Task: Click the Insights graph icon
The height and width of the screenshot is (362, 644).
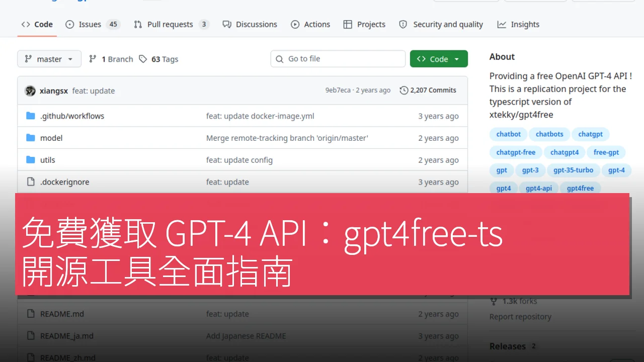Action: coord(502,24)
